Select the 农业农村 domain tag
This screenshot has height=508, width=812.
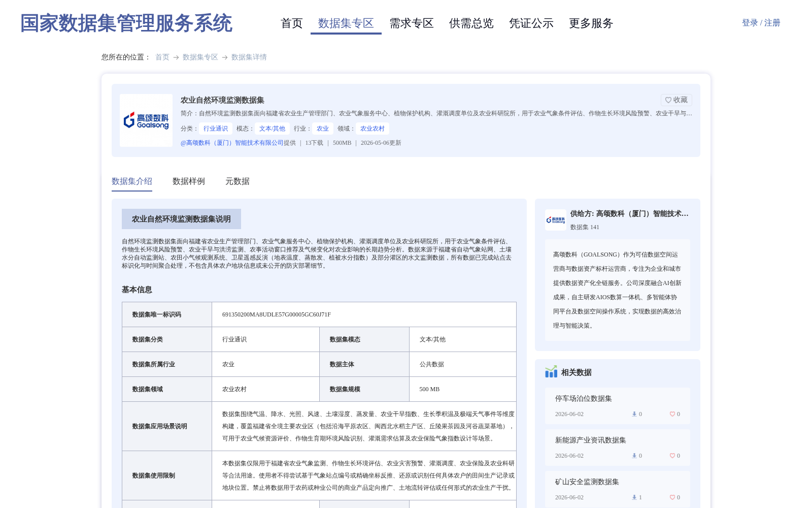point(373,129)
